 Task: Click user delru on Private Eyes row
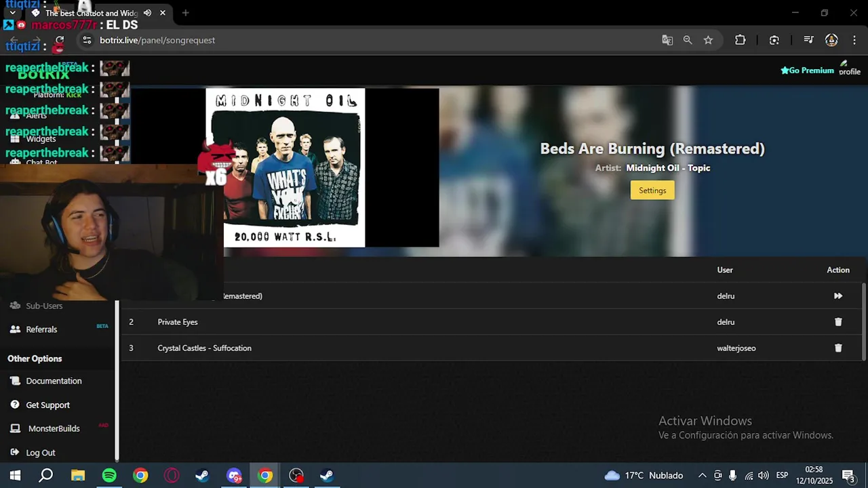tap(726, 322)
